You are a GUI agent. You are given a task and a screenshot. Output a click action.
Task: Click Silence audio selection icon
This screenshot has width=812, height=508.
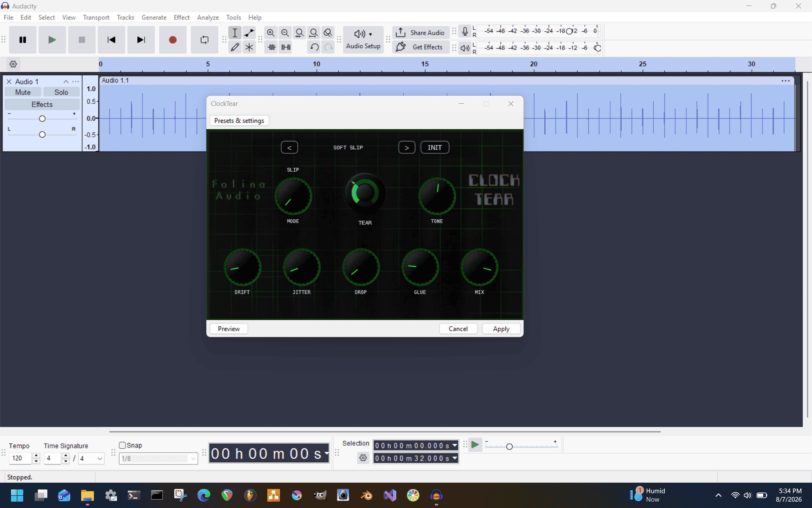tap(286, 47)
